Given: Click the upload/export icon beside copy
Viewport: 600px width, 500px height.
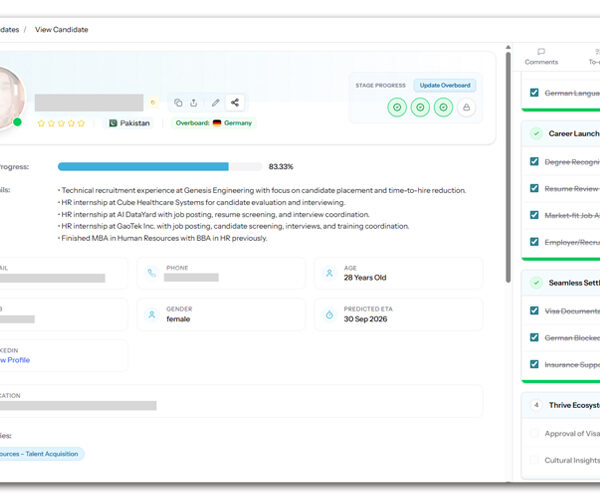Looking at the screenshot, I should click(194, 103).
